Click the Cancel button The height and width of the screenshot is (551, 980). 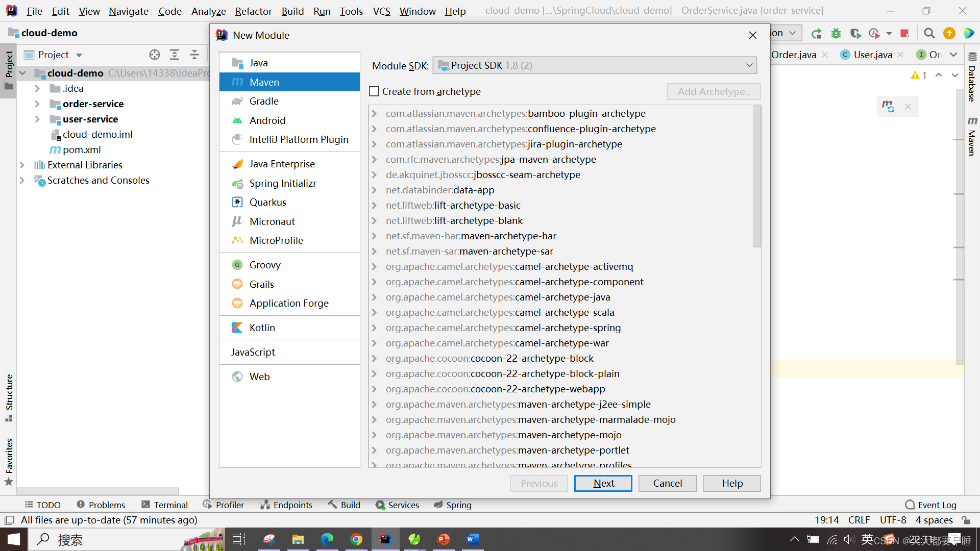coord(667,483)
